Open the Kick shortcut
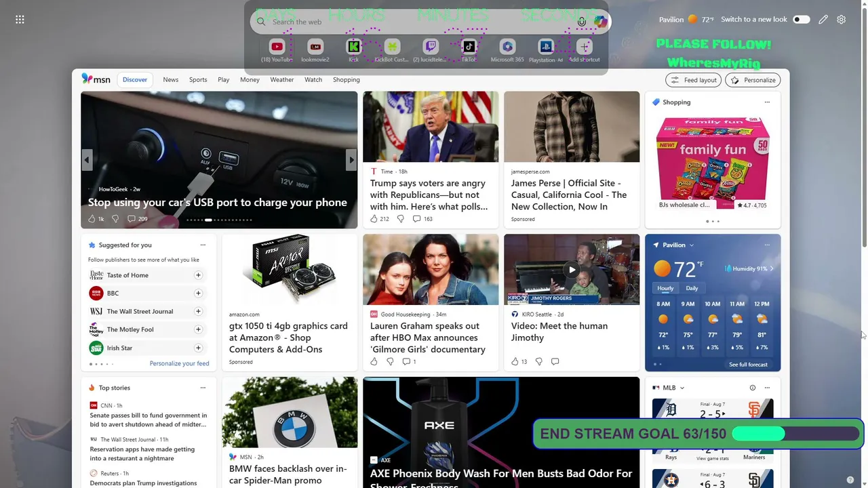Viewport: 868px width, 488px height. click(353, 47)
